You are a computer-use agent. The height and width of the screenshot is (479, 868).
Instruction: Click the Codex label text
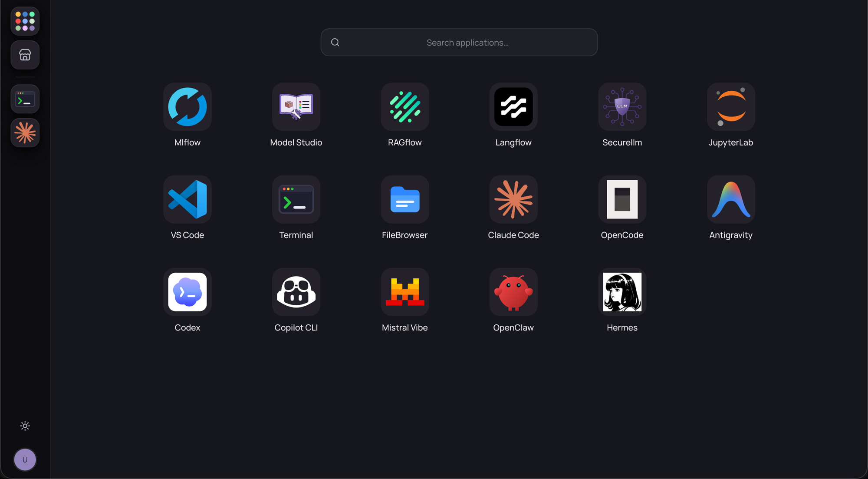pyautogui.click(x=187, y=327)
